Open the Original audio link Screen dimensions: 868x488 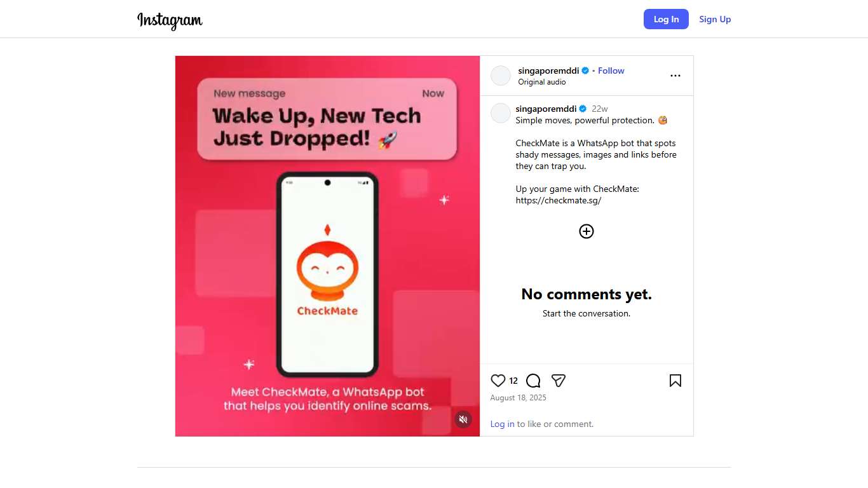click(x=542, y=82)
